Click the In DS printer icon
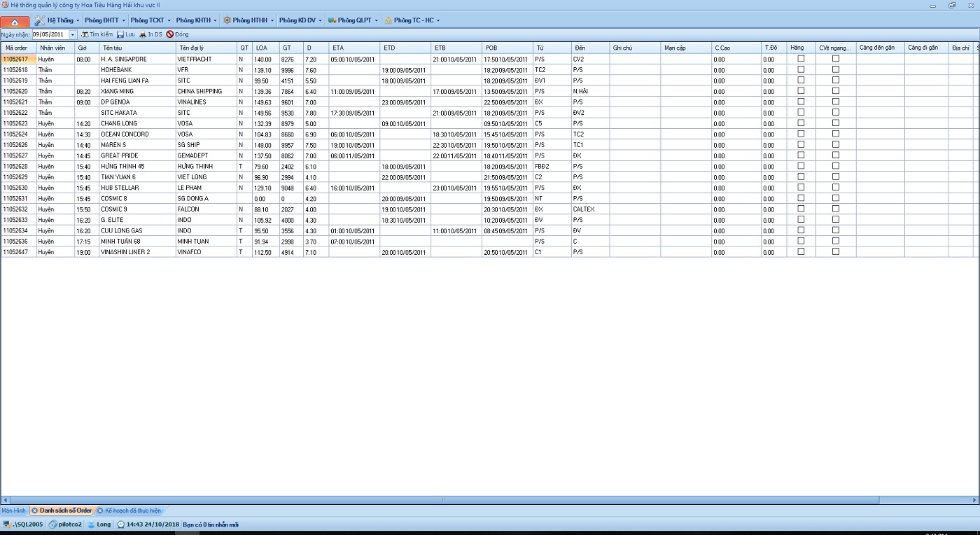The image size is (980, 535). (x=143, y=34)
